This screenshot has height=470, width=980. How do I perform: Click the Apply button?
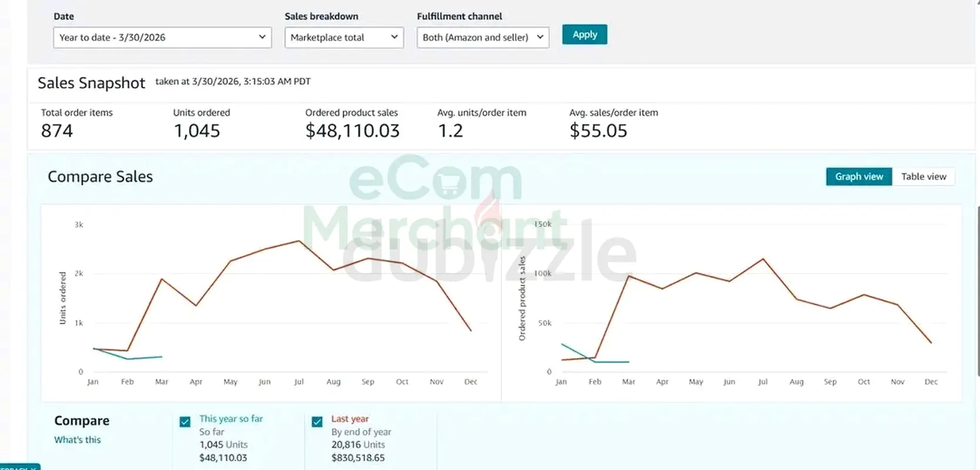point(584,35)
